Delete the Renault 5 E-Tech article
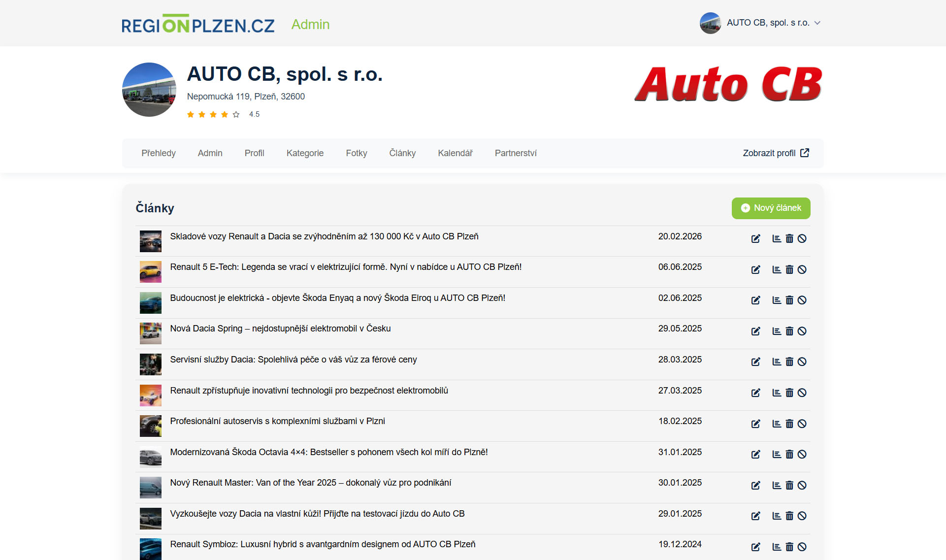 coord(789,270)
